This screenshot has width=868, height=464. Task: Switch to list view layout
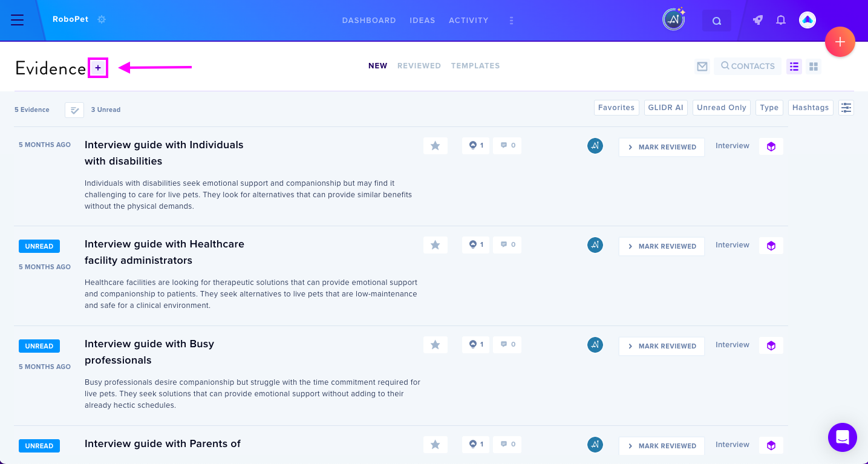click(x=794, y=67)
